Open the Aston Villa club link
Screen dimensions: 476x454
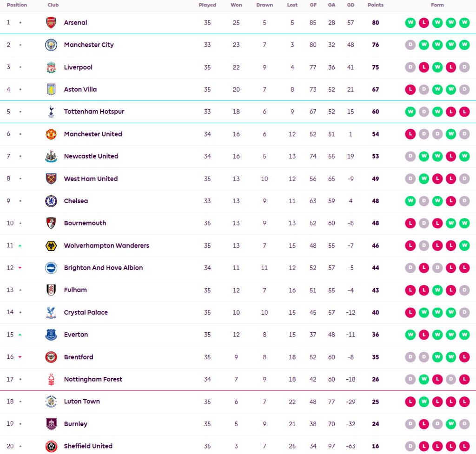point(80,90)
